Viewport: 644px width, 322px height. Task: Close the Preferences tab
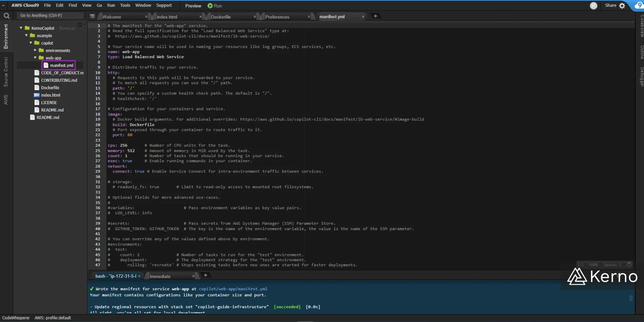click(309, 17)
